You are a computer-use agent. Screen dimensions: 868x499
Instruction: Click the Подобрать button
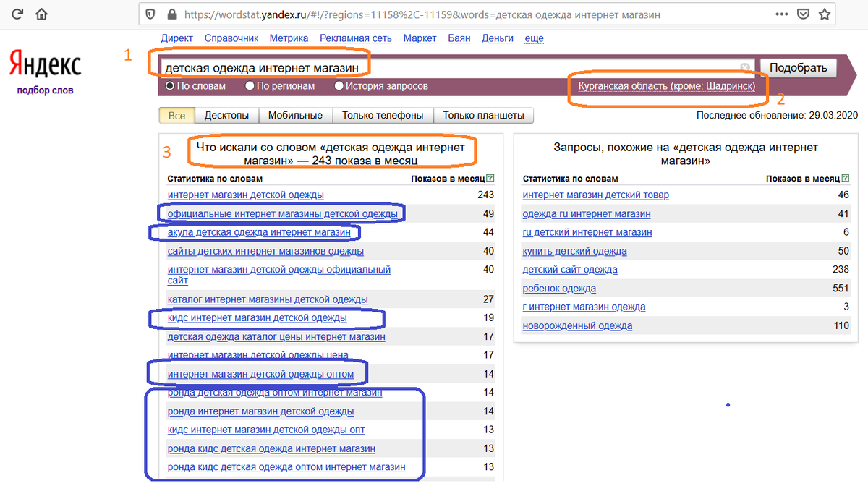[x=798, y=68]
